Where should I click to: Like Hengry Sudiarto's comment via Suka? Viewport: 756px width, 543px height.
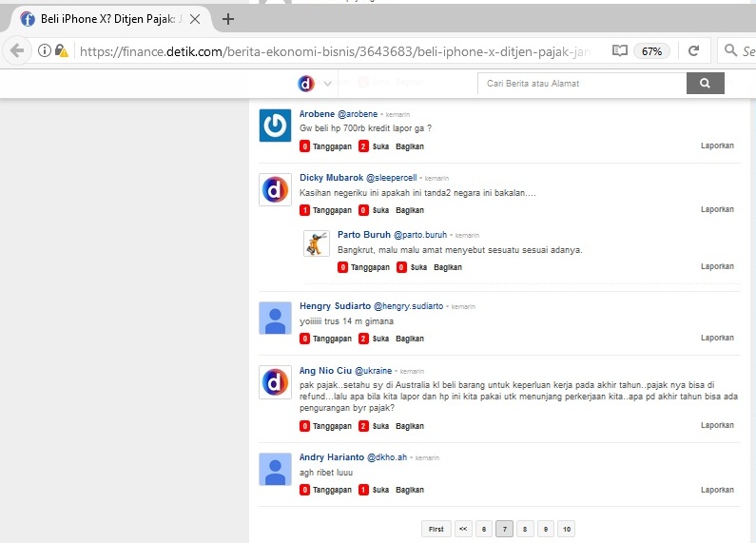[380, 338]
